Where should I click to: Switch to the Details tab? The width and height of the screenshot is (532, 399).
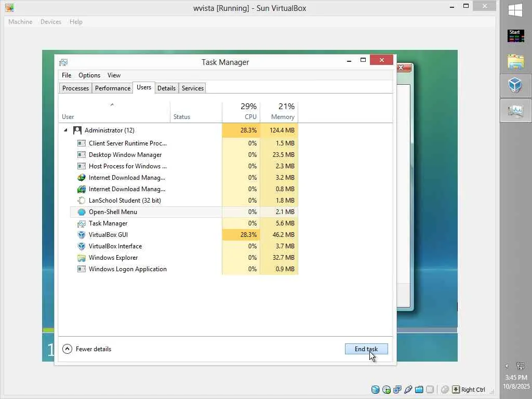166,88
